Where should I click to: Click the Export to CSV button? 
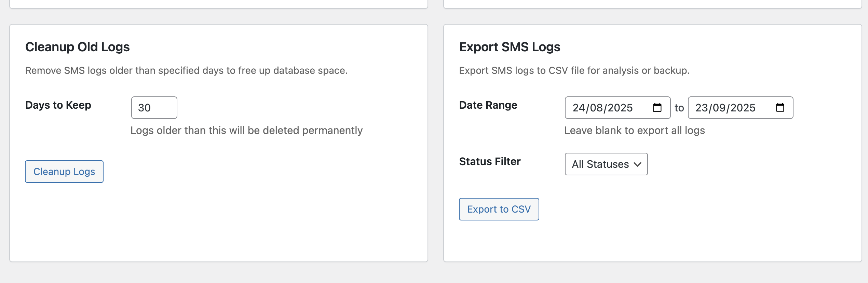click(x=499, y=209)
